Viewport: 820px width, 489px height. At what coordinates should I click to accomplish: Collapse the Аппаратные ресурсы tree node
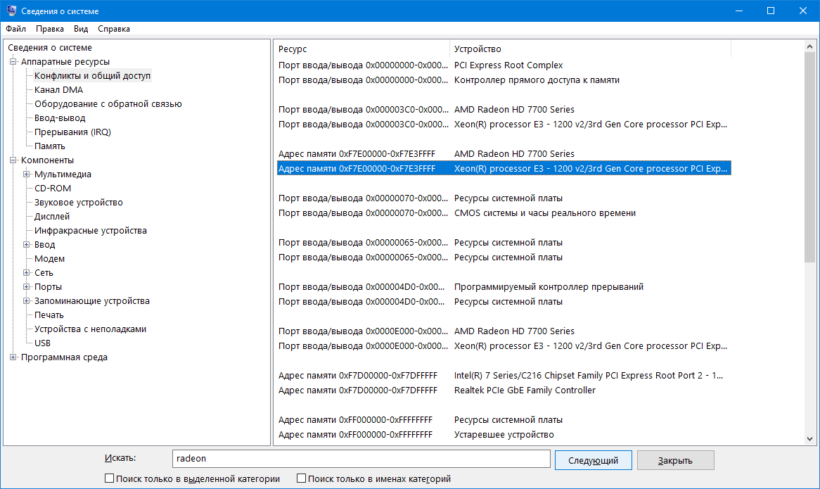pos(13,62)
